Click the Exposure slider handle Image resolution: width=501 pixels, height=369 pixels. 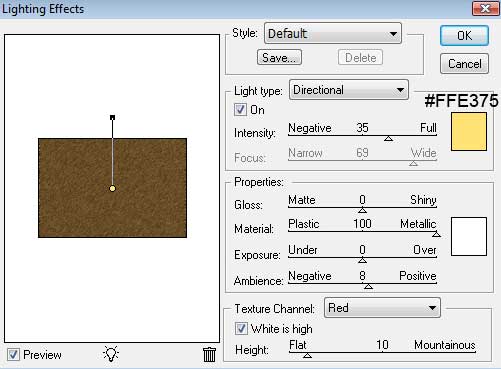point(362,260)
